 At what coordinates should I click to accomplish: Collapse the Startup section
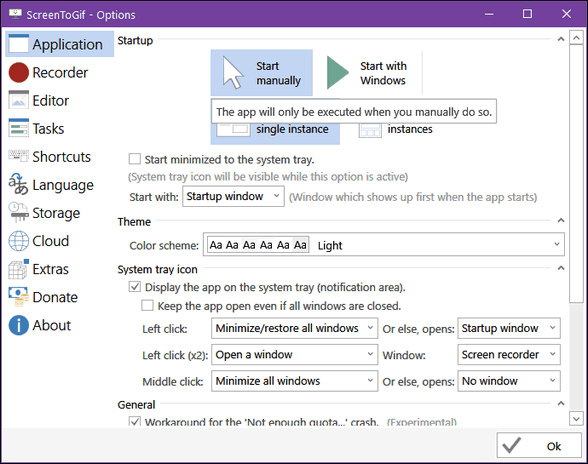561,39
